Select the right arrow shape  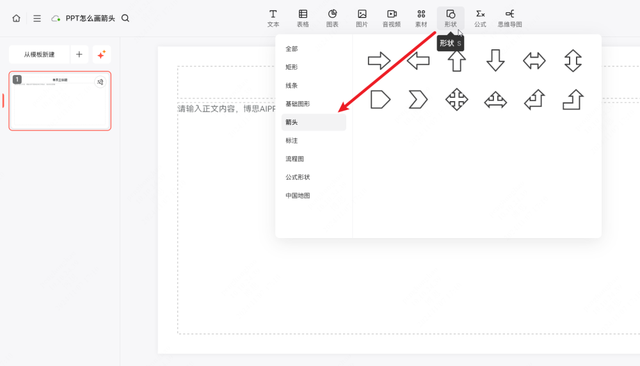(379, 61)
